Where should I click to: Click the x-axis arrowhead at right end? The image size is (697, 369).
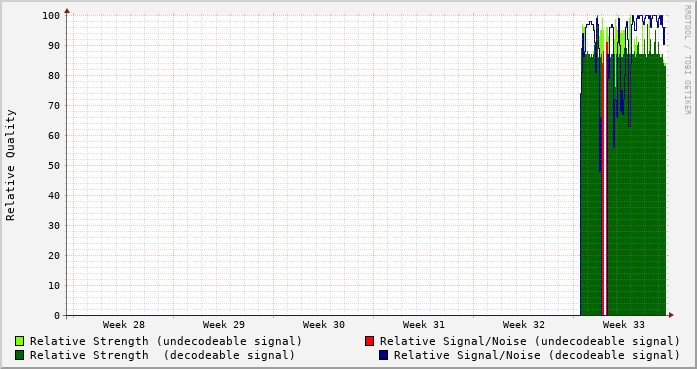click(x=671, y=315)
